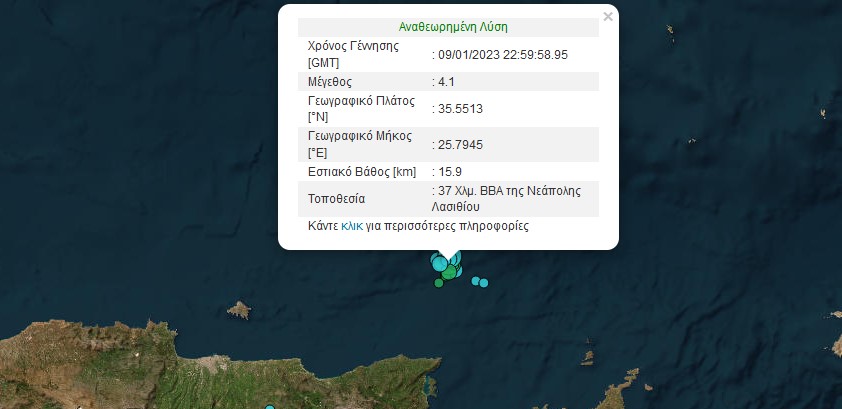Click the small island north of Crete
Image resolution: width=842 pixels, height=409 pixels.
[x=239, y=310]
